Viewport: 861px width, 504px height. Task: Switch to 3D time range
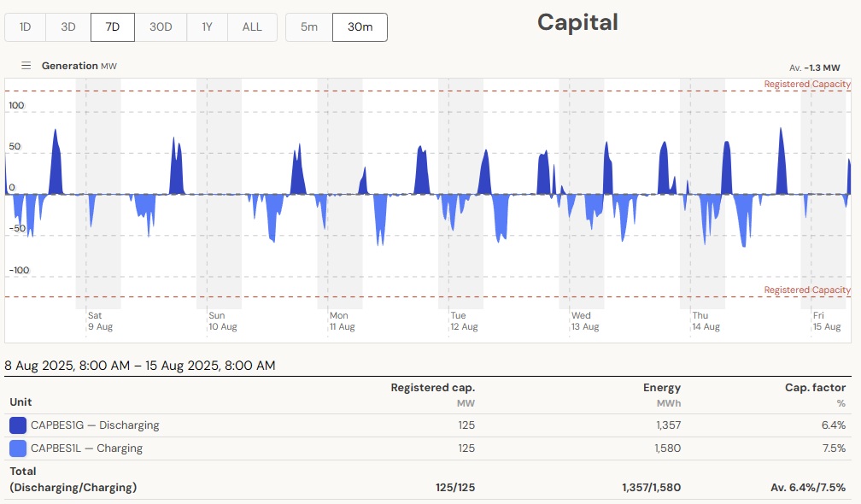(x=68, y=27)
